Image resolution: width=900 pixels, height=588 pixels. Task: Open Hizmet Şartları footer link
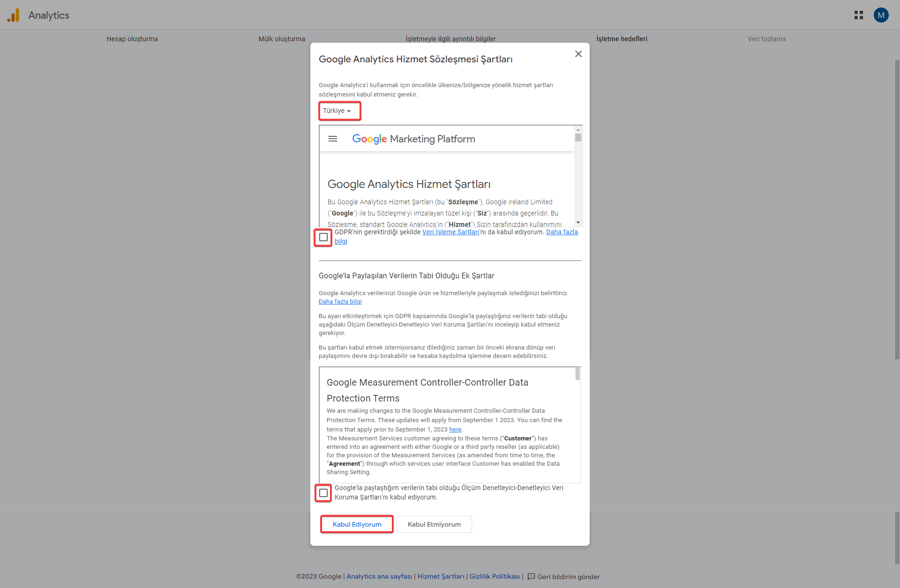pos(441,577)
